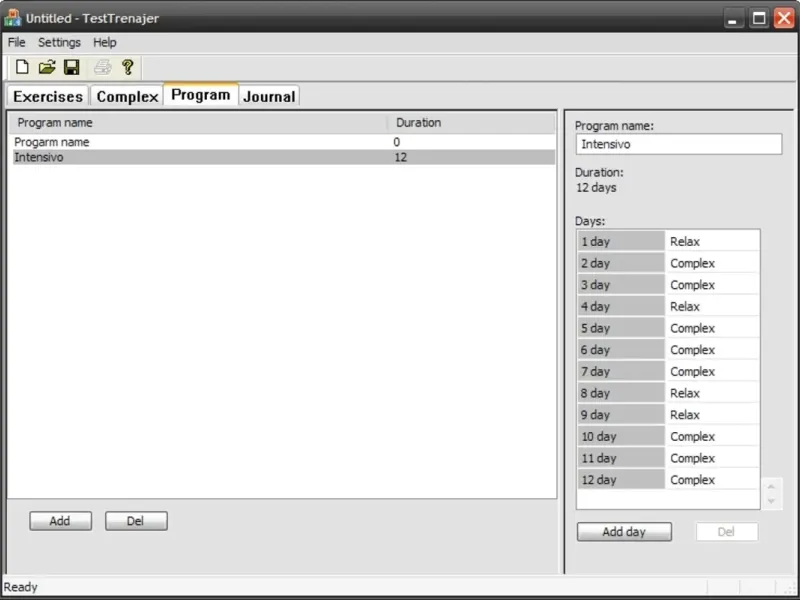Select the '4 day' row cell
The width and height of the screenshot is (800, 600).
coord(621,307)
